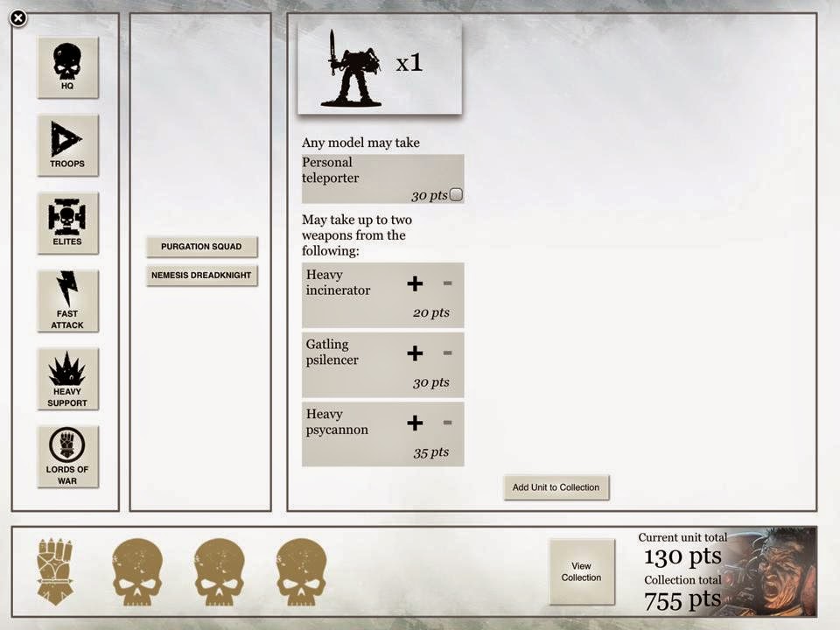Tap the Heavy psycannon 35 pts label
This screenshot has height=630, width=840.
coord(431,452)
